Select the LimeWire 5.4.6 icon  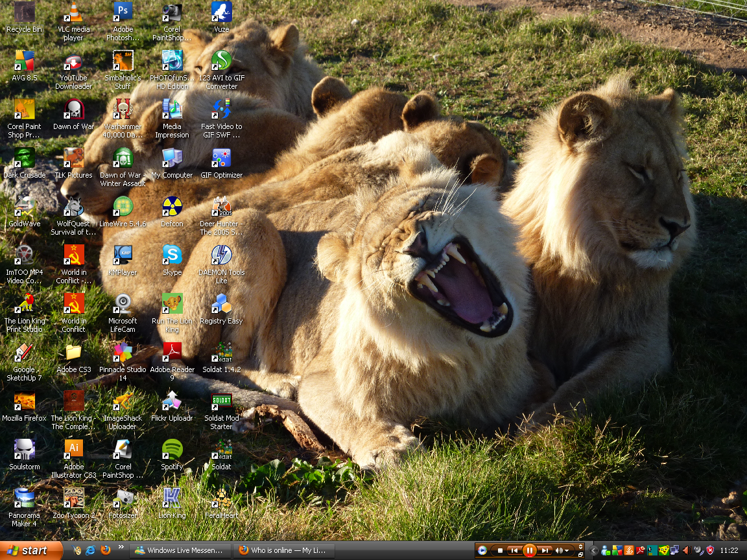click(x=123, y=207)
